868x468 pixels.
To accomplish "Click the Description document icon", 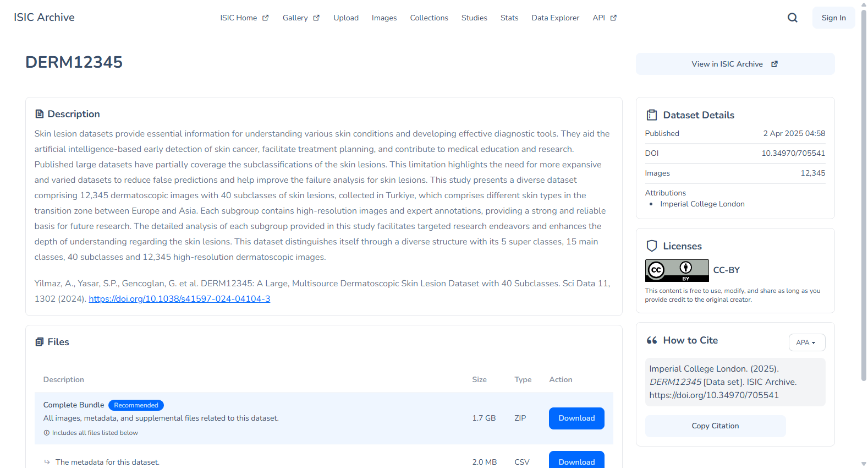I will (x=40, y=114).
